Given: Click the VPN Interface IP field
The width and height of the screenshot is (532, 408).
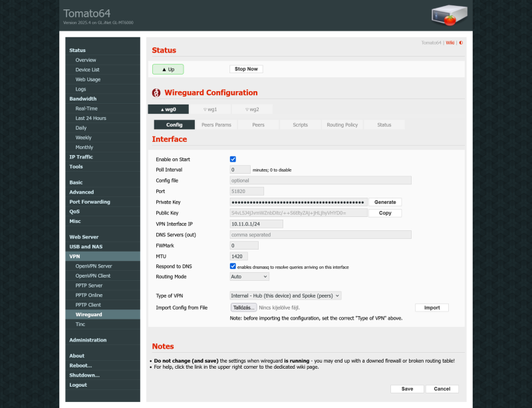Looking at the screenshot, I should pos(257,224).
